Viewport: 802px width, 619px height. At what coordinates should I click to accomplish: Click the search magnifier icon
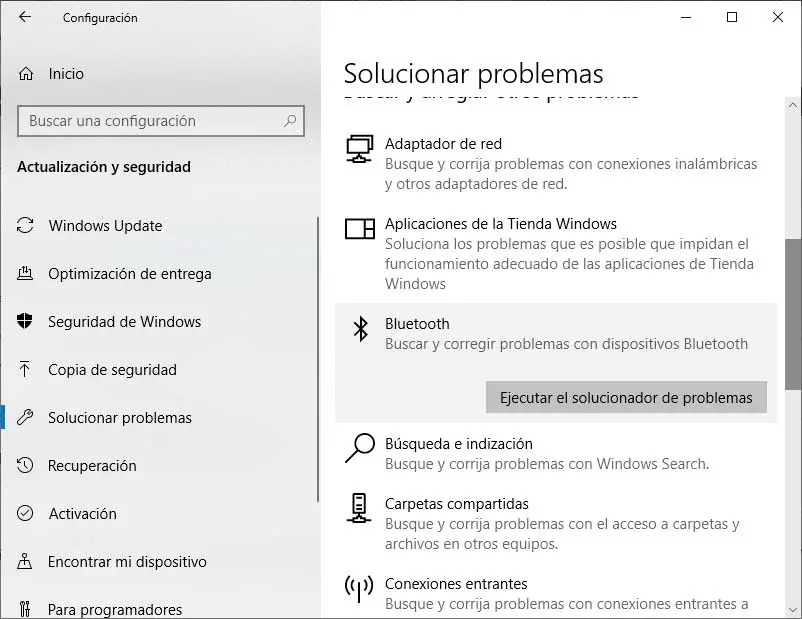pos(291,121)
